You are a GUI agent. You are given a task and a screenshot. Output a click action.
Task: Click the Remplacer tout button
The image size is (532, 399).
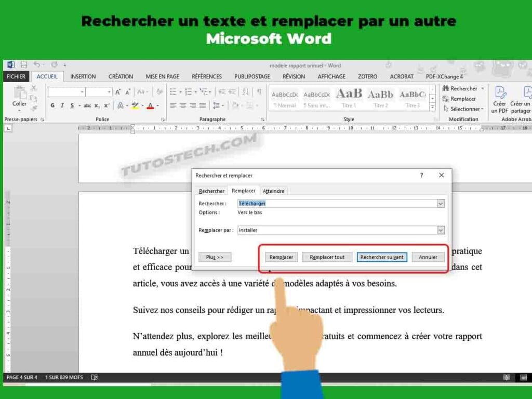(327, 257)
